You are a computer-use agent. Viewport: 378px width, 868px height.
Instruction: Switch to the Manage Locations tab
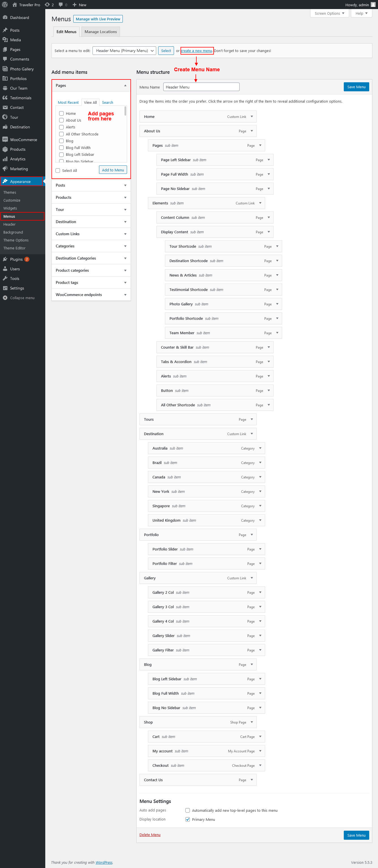pyautogui.click(x=100, y=32)
